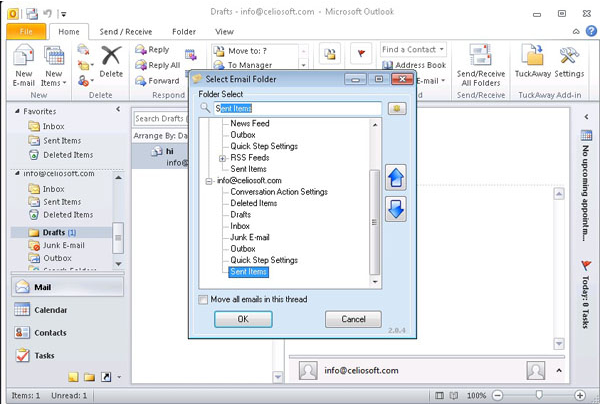Open TuckAway Settings tools icon
This screenshot has height=405, width=600.
coord(570,60)
